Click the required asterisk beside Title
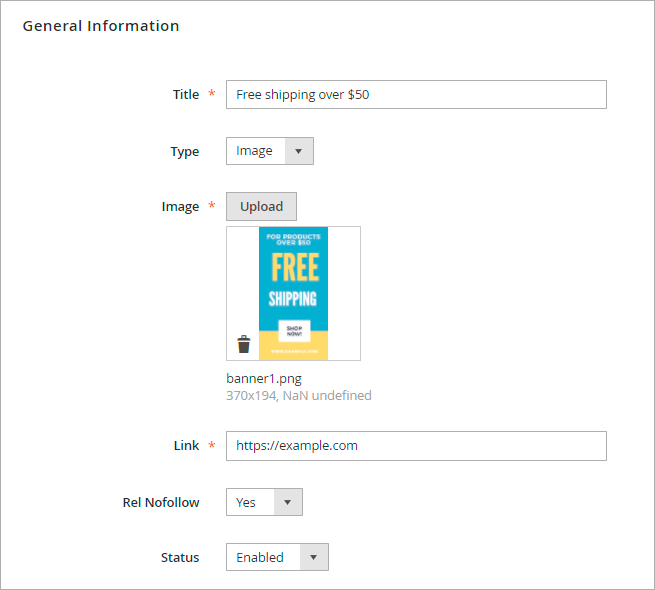Screen dimensions: 655x590 click(211, 94)
